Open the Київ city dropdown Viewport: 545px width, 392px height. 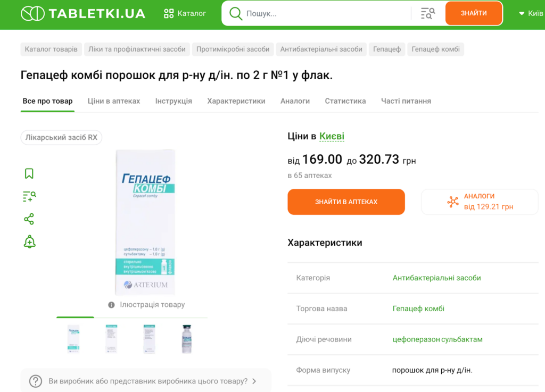click(531, 13)
